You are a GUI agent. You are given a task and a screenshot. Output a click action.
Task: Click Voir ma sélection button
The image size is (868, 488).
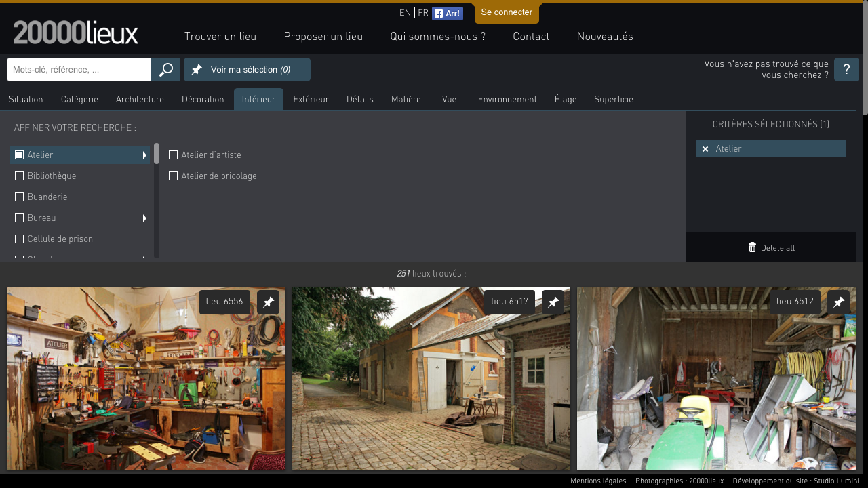pyautogui.click(x=247, y=70)
